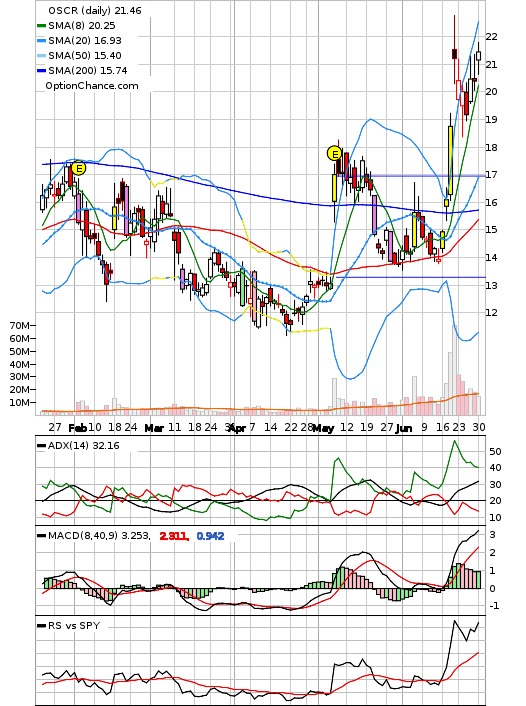Click the SMA(20) 16.93 legend label
This screenshot has height=706, width=526.
85,41
